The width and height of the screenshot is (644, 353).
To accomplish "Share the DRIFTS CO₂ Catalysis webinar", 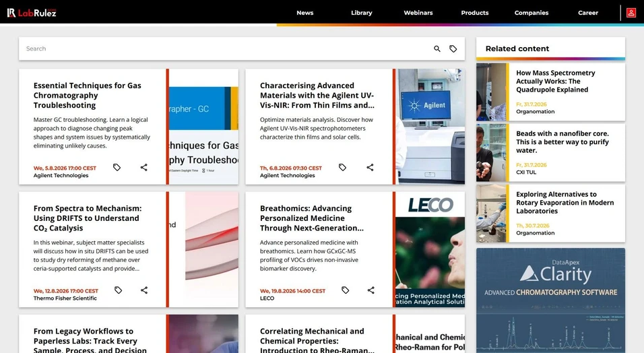I will pos(144,290).
